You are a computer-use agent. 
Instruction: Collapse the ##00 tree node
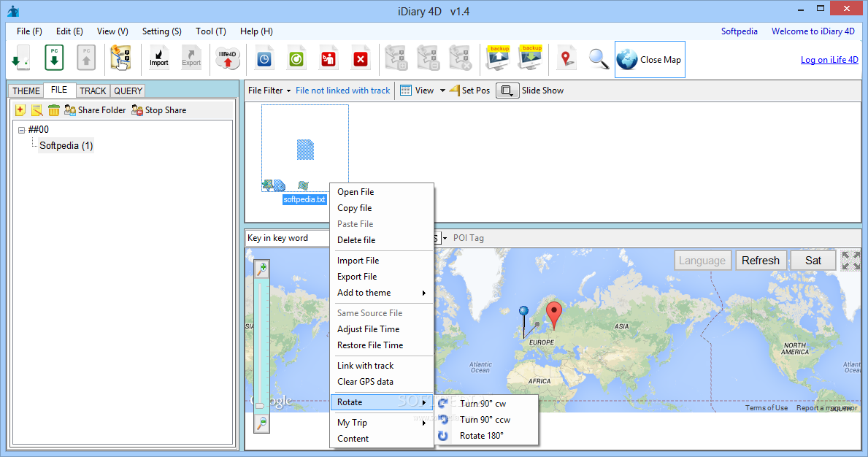click(22, 130)
